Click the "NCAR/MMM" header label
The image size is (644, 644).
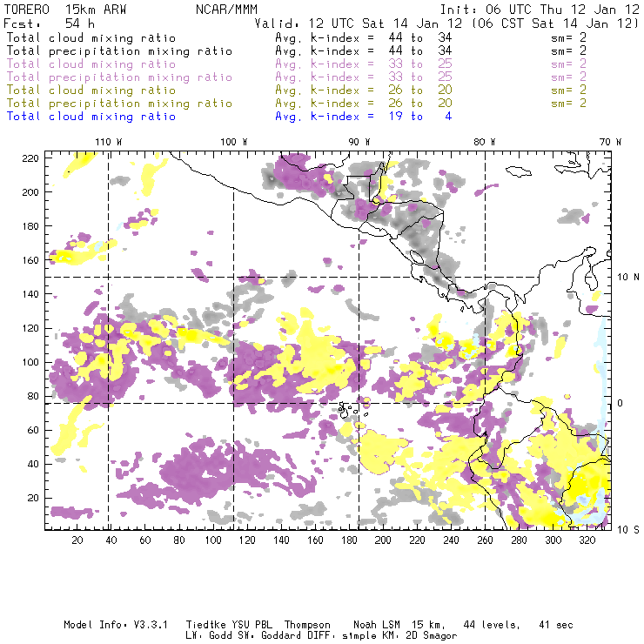point(226,10)
